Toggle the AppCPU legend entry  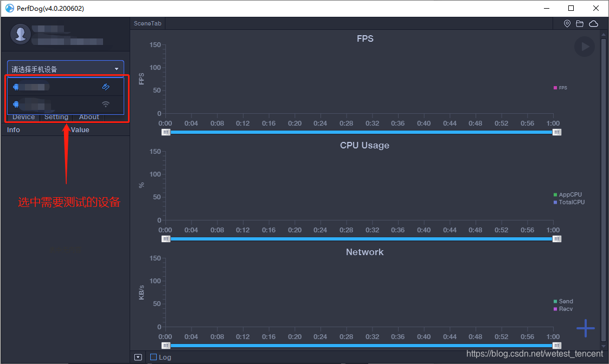pyautogui.click(x=567, y=194)
